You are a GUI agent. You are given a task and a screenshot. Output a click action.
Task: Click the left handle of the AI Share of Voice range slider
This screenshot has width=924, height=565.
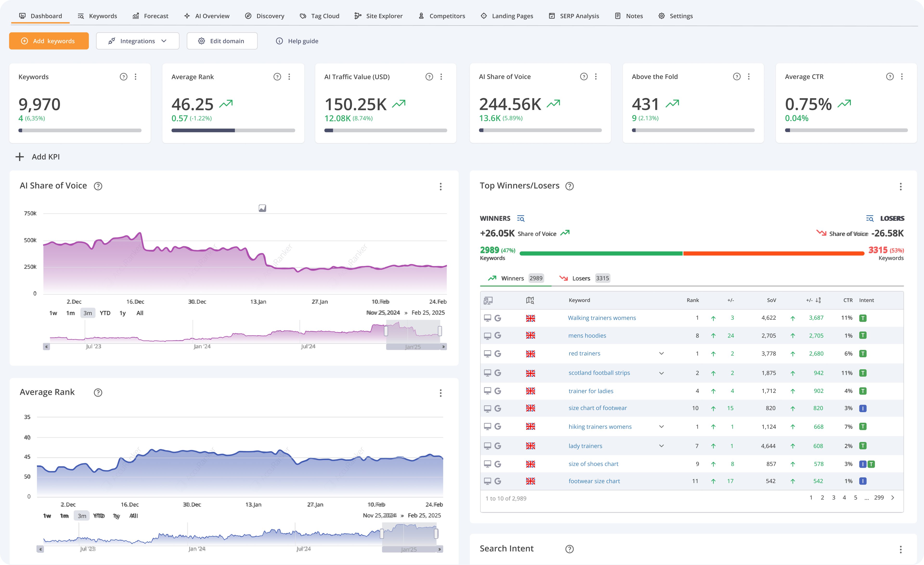pyautogui.click(x=386, y=331)
